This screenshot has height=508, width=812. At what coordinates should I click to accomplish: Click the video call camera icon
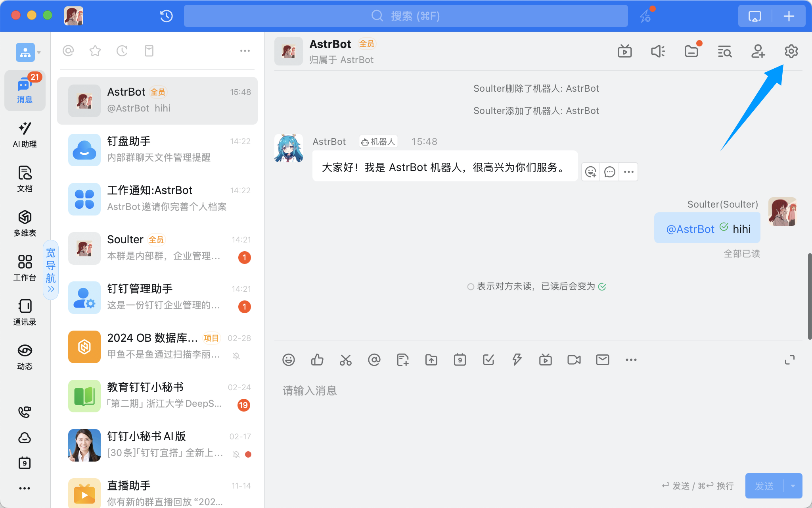[574, 360]
